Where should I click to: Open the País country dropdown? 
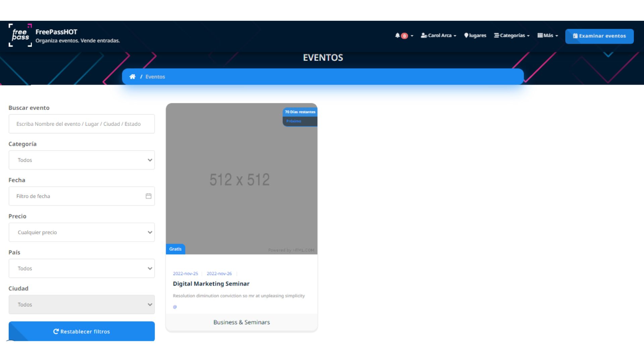(x=82, y=268)
